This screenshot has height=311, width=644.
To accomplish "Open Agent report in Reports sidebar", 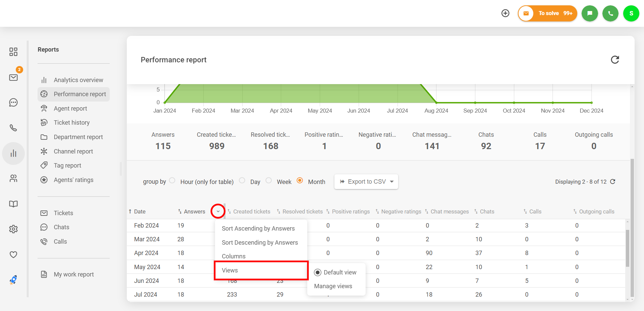I will point(70,109).
